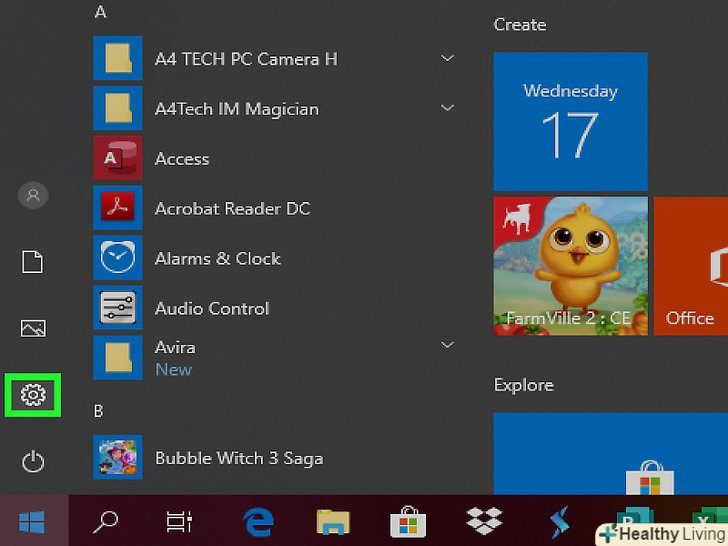The width and height of the screenshot is (728, 546).
Task: Click the letter A section header
Action: click(100, 12)
